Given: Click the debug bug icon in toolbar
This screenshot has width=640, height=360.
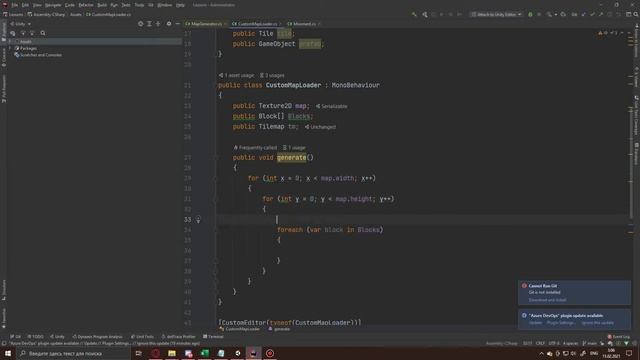Looking at the screenshot, I should point(530,14).
